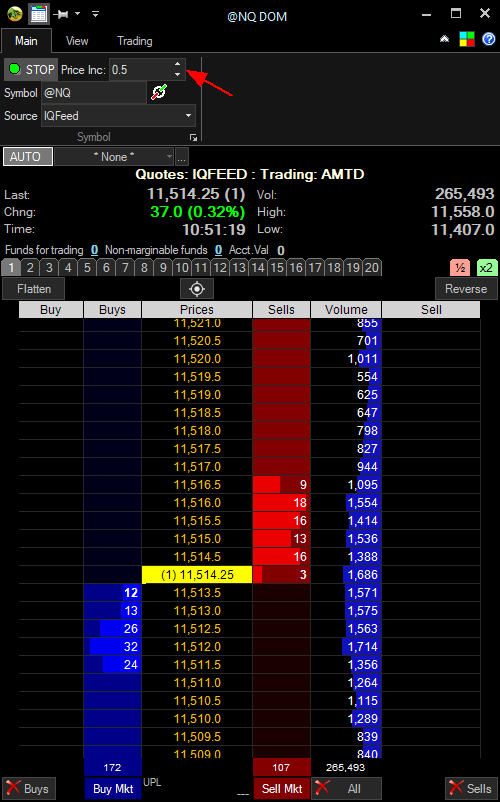Open the quick access toolbar customize arrow
This screenshot has width=500, height=802.
coord(95,14)
